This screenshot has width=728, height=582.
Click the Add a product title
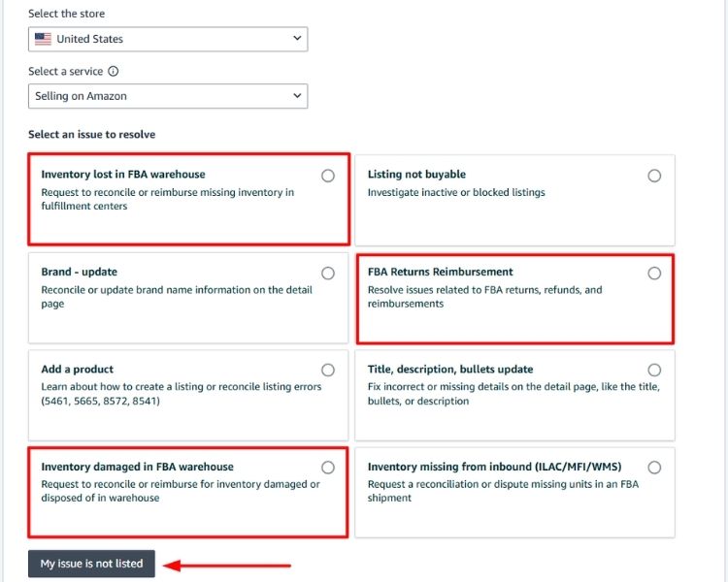(77, 369)
